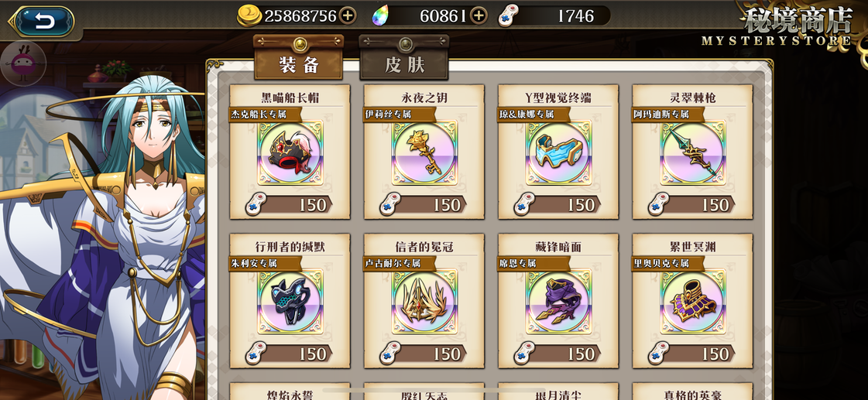Viewport: 868px width, 400px height.
Task: Select the 永夜之钥 golden key icon
Action: tap(424, 152)
